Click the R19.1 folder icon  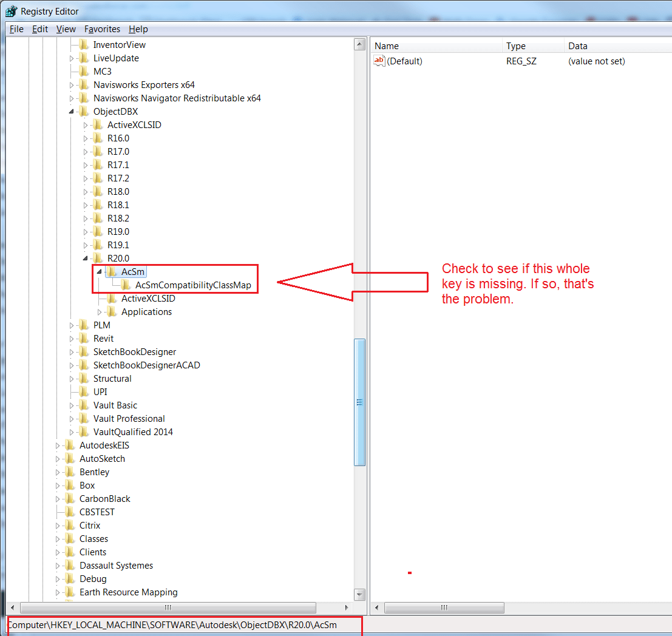[x=98, y=245]
